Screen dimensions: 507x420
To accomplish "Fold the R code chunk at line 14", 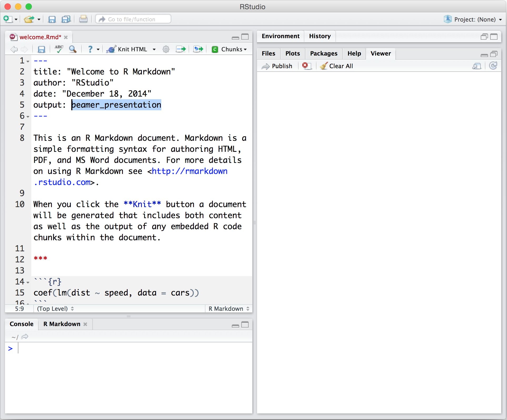I will [x=28, y=282].
